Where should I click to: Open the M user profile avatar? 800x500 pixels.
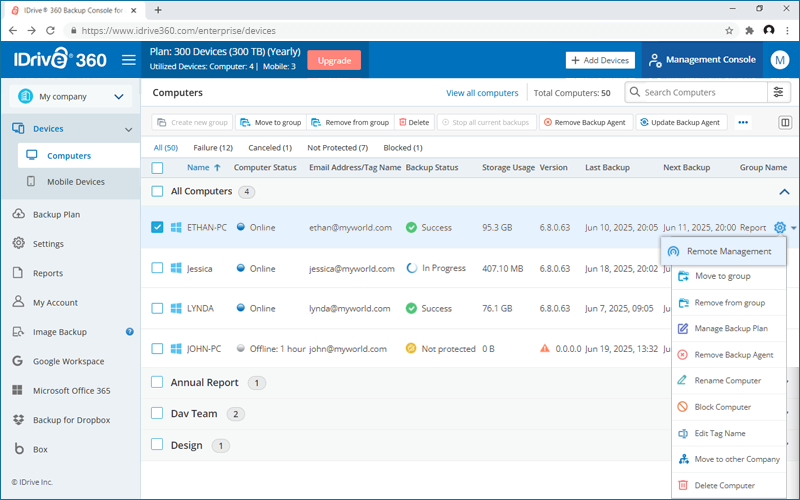pyautogui.click(x=780, y=60)
